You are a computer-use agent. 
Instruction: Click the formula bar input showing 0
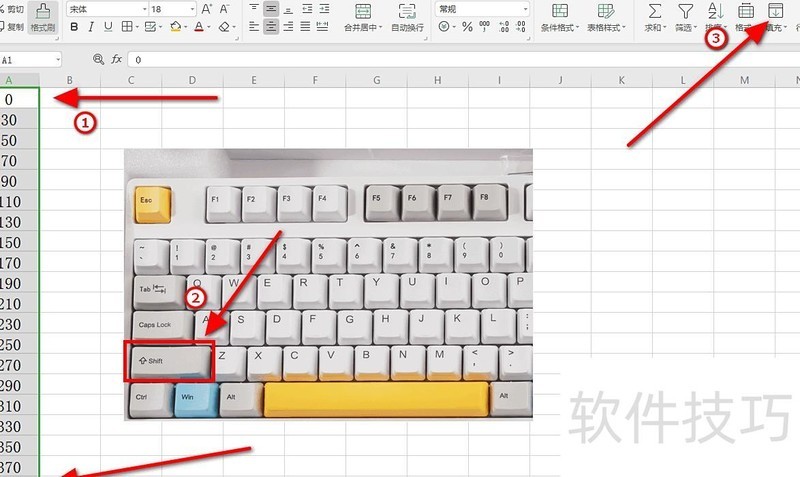coord(463,60)
